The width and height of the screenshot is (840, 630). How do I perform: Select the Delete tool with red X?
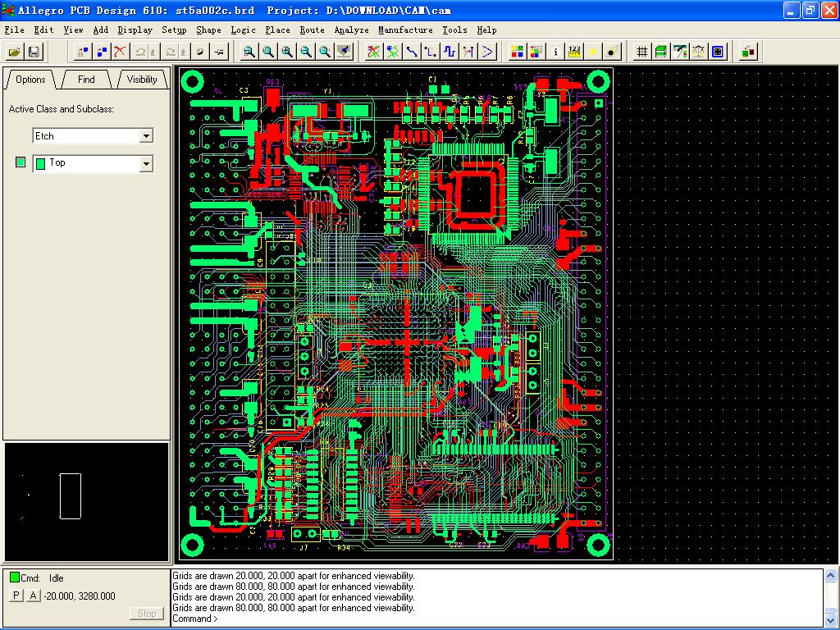click(x=121, y=52)
